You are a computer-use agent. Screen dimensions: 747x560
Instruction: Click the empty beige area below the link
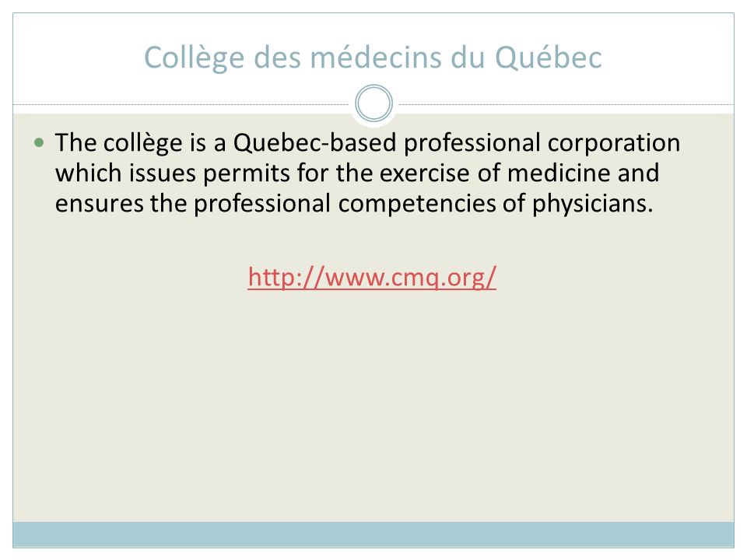pos(373,404)
